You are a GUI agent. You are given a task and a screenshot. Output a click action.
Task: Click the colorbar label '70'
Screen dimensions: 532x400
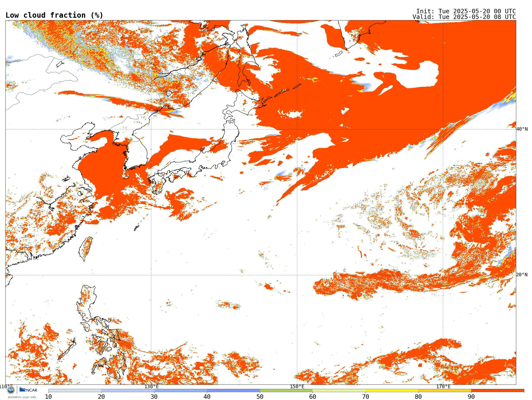[x=366, y=397]
